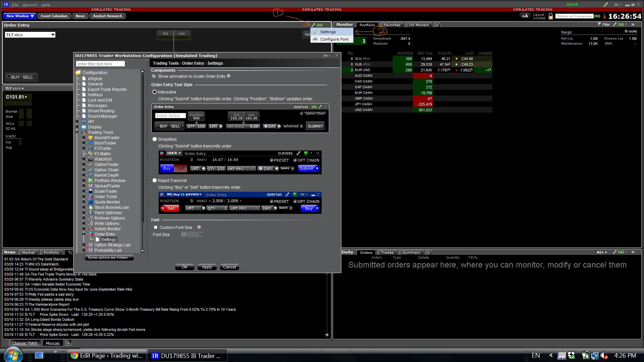This screenshot has height=362, width=644.
Task: Open the BasketTrader tree icon
Action: click(90, 138)
